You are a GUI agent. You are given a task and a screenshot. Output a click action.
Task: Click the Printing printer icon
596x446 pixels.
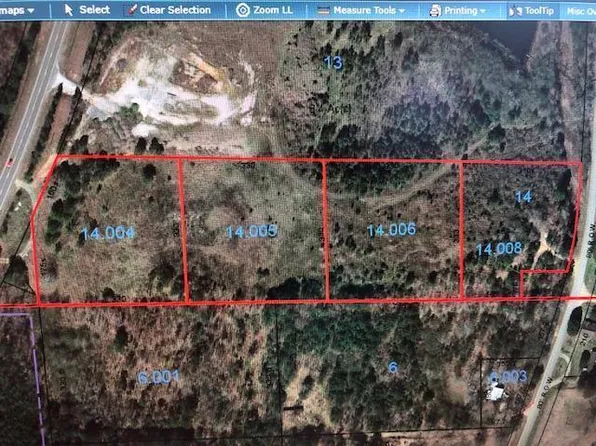click(435, 11)
